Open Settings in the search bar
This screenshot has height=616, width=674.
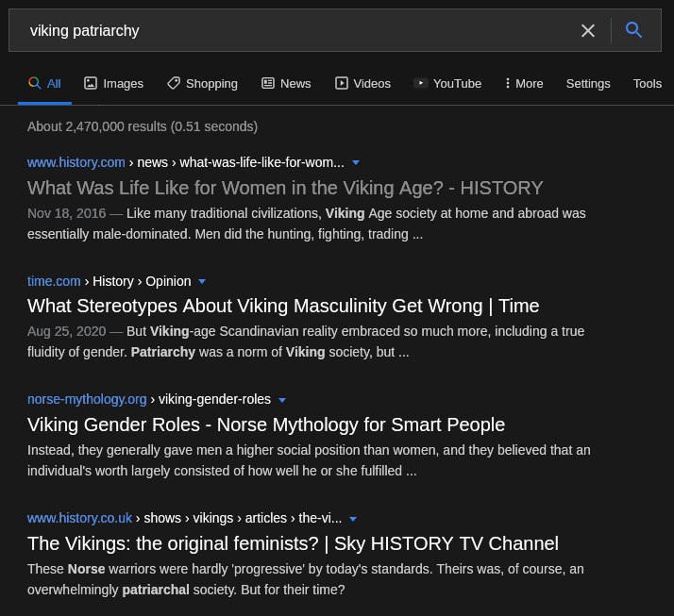click(588, 83)
